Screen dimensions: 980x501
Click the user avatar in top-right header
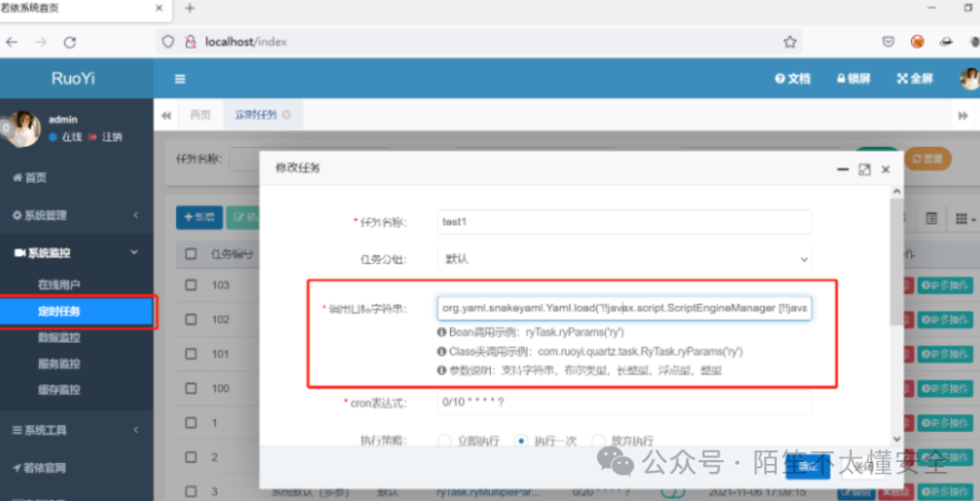click(x=970, y=79)
